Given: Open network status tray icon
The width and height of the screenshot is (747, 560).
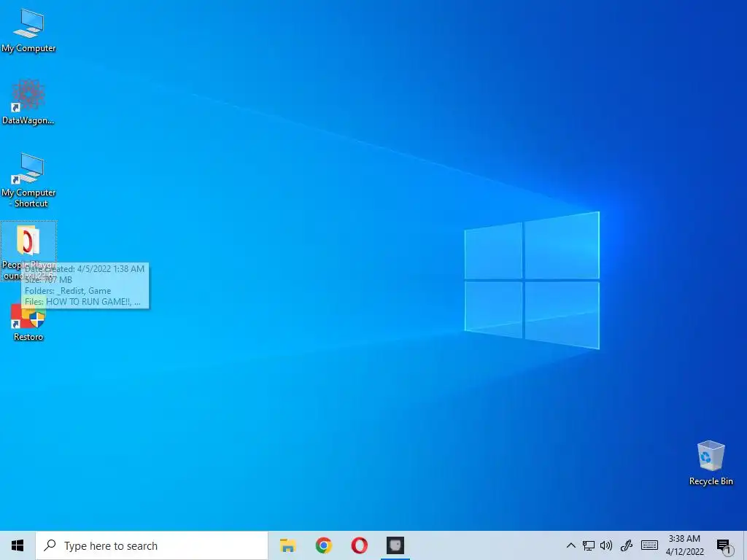Looking at the screenshot, I should click(x=589, y=545).
